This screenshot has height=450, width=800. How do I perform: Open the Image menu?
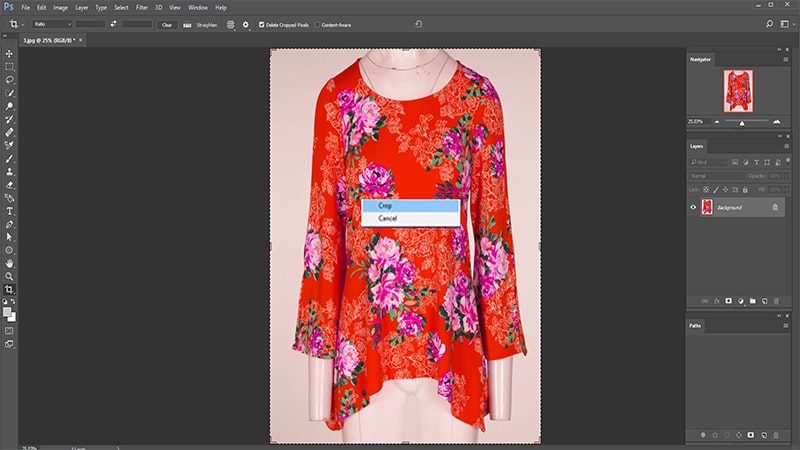click(x=60, y=8)
